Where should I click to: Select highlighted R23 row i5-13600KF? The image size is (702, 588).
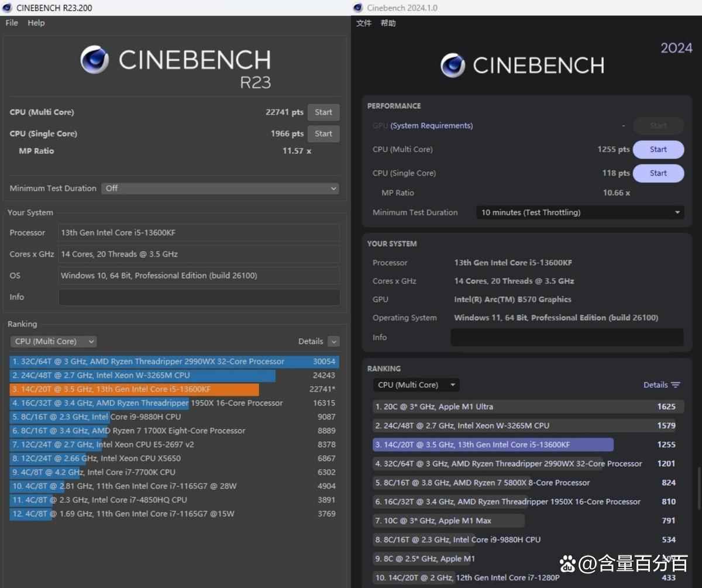pos(174,389)
